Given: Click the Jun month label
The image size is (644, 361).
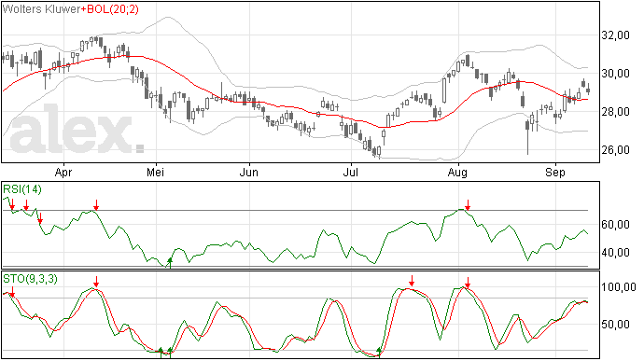Looking at the screenshot, I should [x=248, y=172].
